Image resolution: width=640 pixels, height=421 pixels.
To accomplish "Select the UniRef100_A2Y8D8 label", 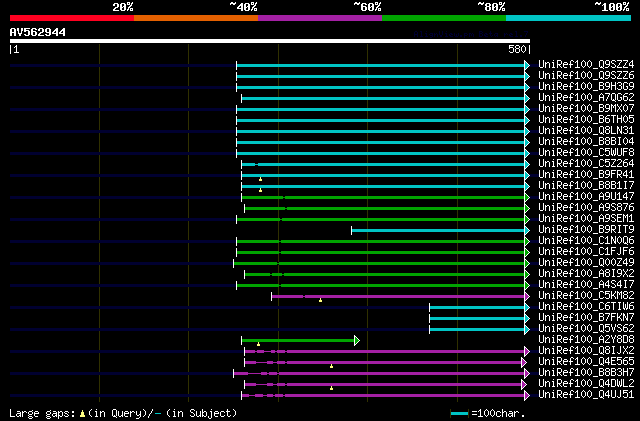I will 586,340.
